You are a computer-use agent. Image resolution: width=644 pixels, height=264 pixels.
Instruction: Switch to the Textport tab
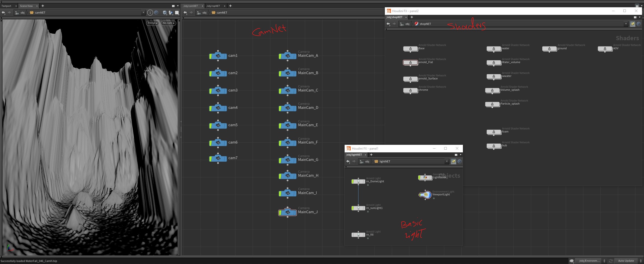[7, 6]
